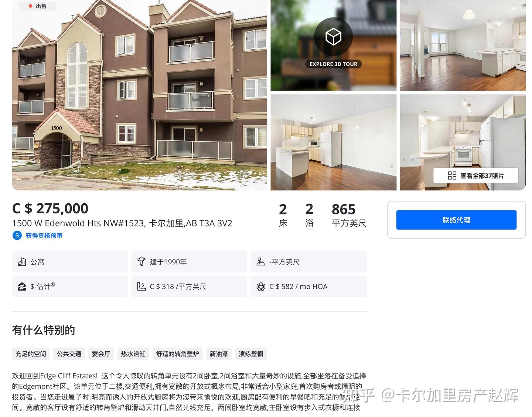532x417 pixels.
Task: Click the Zestimate house icon
Action: pos(22,287)
